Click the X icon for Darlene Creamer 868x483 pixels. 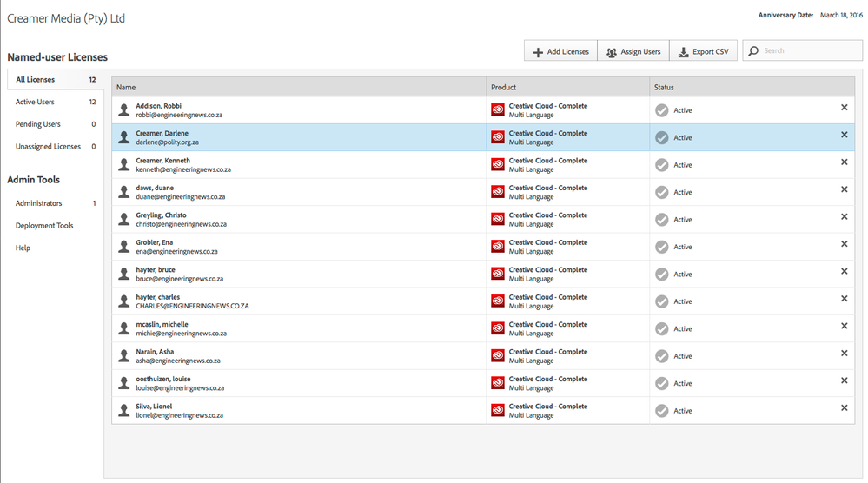(x=844, y=135)
